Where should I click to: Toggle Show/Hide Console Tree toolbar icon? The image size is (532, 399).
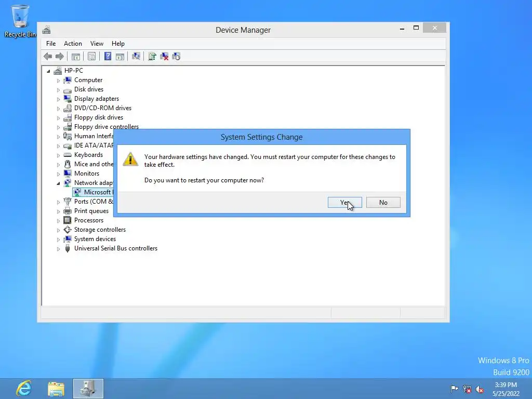[76, 56]
